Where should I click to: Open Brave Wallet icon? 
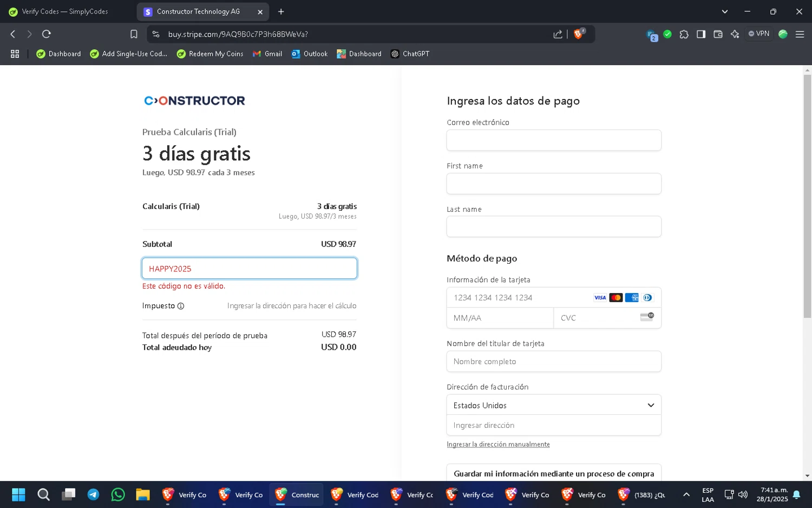point(718,34)
